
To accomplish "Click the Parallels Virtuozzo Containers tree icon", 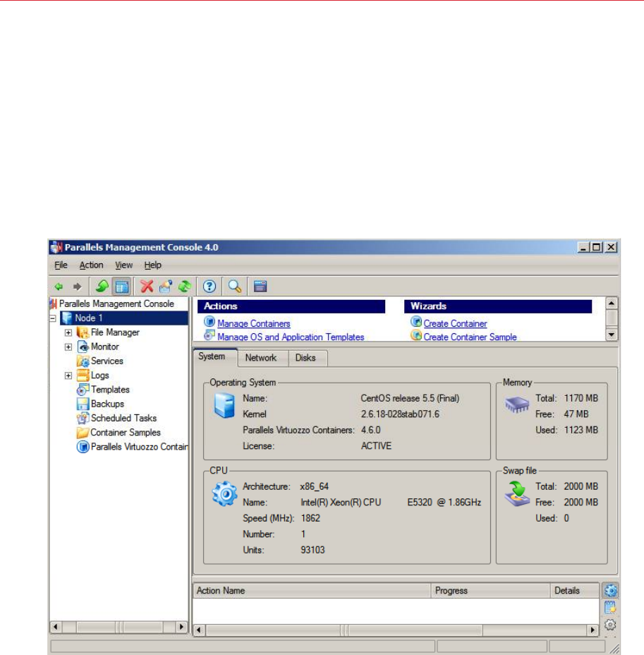I will (x=83, y=447).
